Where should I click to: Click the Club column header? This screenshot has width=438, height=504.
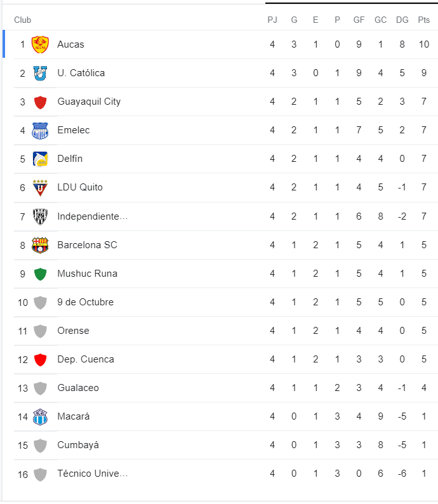pyautogui.click(x=23, y=20)
